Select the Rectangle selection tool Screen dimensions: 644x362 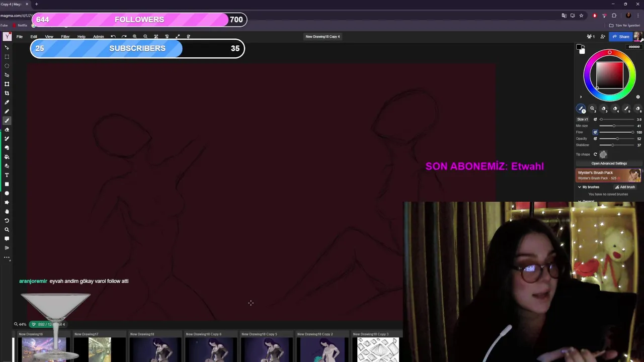point(7,57)
